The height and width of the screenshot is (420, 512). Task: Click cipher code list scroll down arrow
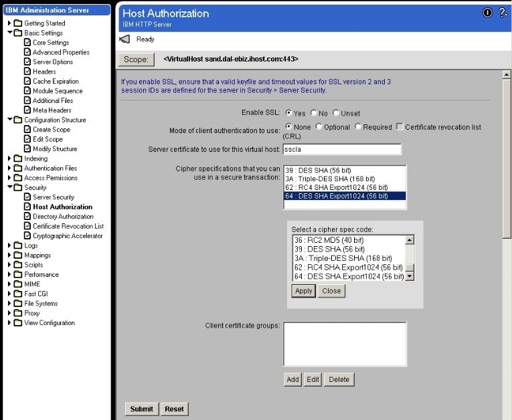(410, 276)
